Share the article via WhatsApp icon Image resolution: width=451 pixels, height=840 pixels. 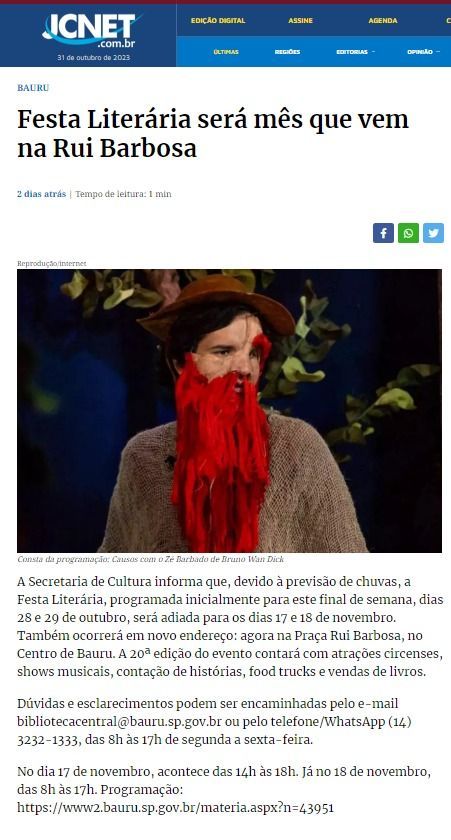point(408,233)
